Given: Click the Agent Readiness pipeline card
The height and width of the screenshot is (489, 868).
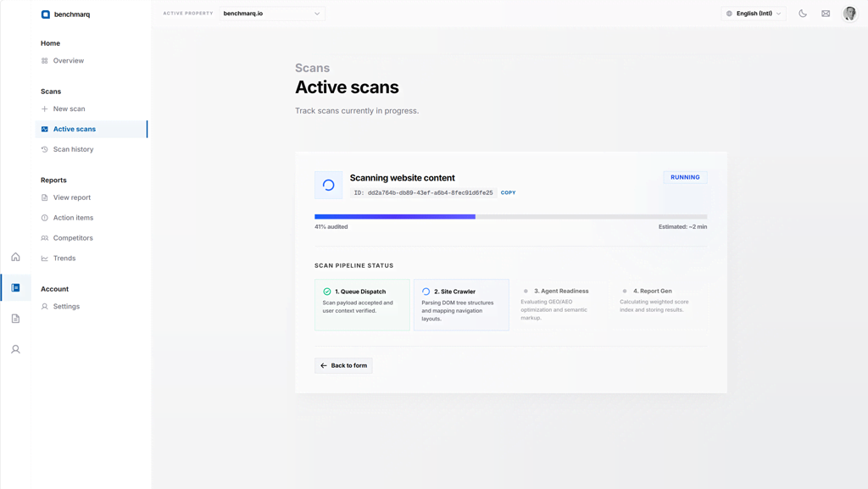Looking at the screenshot, I should point(560,305).
